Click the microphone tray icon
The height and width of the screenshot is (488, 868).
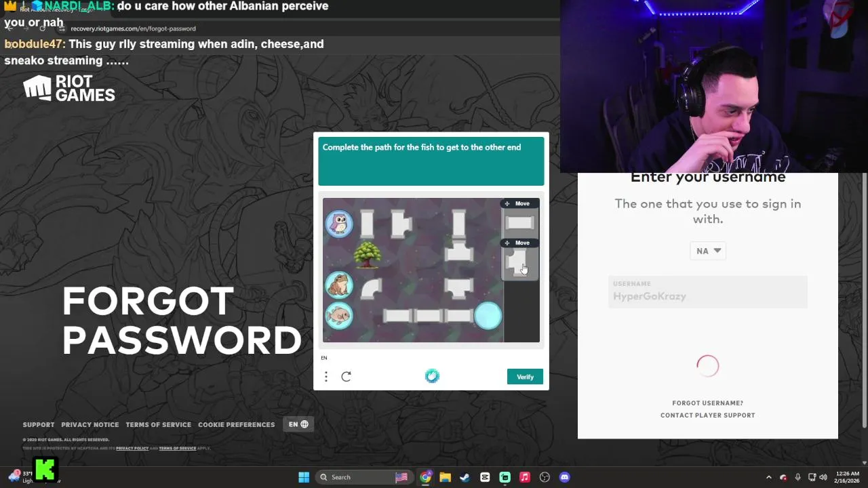click(x=797, y=477)
